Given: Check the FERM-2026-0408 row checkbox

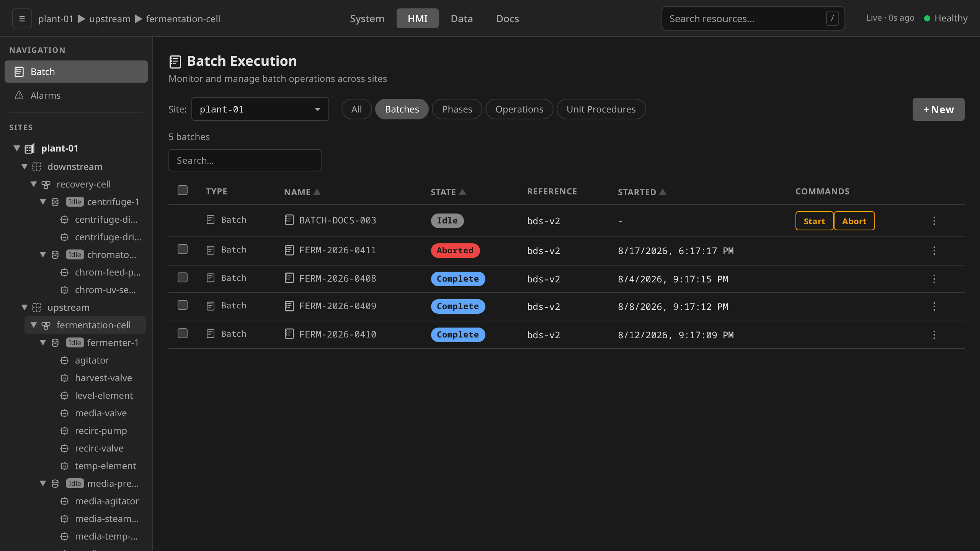Looking at the screenshot, I should 183,277.
